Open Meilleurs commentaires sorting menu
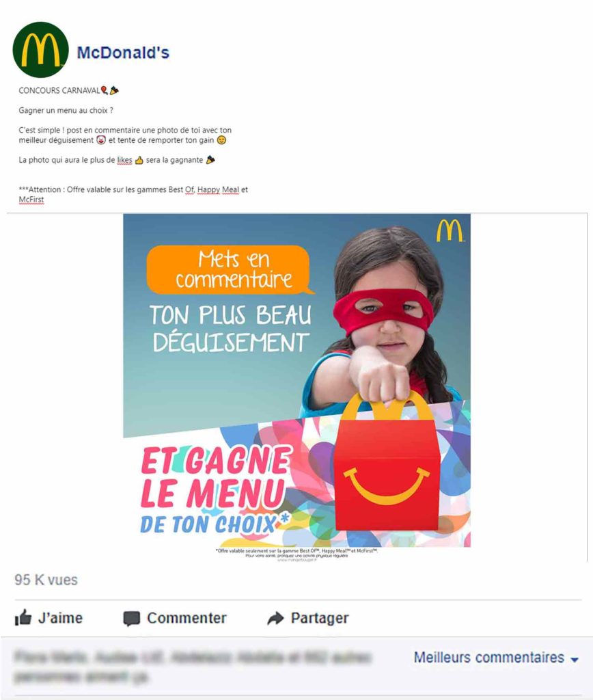This screenshot has width=593, height=700. click(x=496, y=658)
